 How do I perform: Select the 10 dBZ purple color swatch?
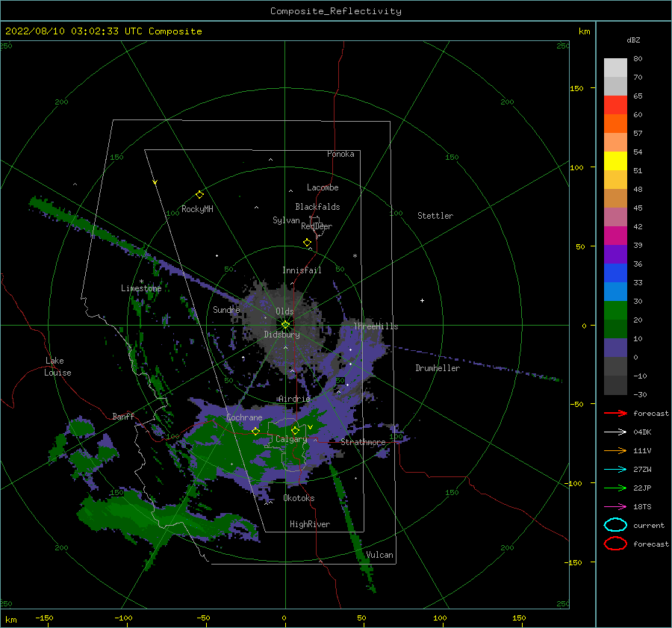click(x=615, y=348)
